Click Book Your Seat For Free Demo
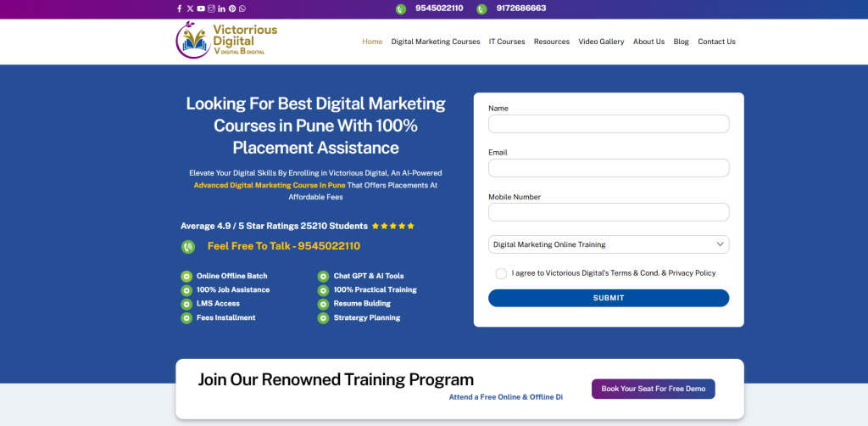Viewport: 868px width, 426px height. tap(653, 389)
